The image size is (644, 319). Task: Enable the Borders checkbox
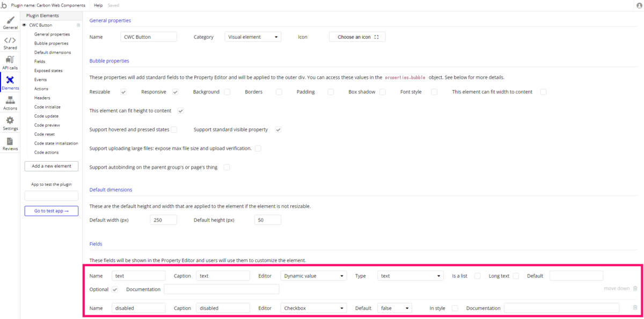(279, 92)
